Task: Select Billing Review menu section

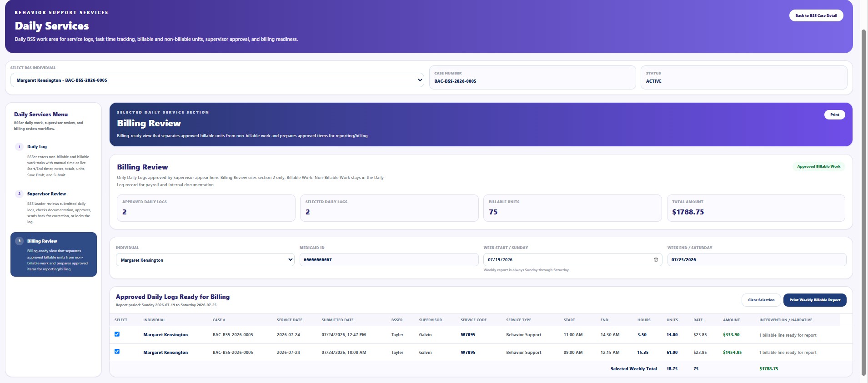Action: point(54,254)
